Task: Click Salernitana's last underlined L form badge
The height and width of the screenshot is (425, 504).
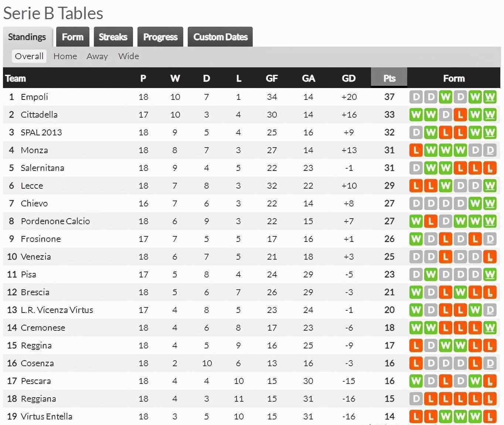Action: (490, 168)
